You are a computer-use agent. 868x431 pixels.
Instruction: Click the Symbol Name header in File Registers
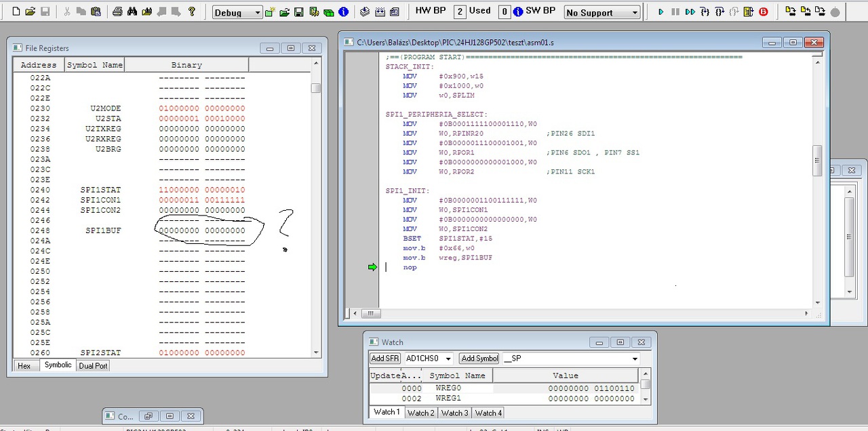(x=94, y=65)
